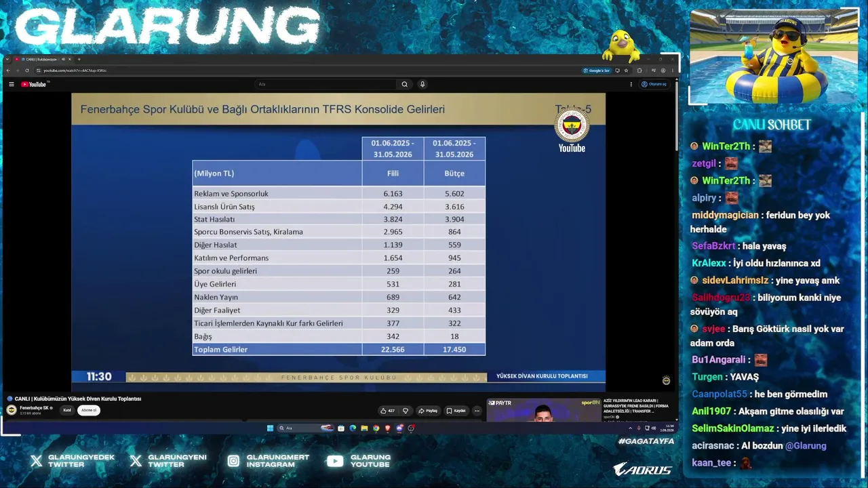Click '@Glarung' mention in acirasnac's message
Image resolution: width=868 pixels, height=488 pixels.
[806, 446]
